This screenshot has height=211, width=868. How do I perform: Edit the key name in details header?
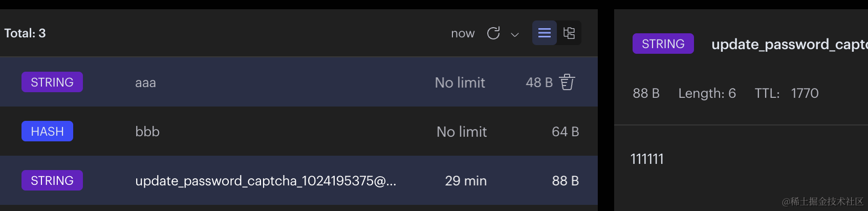point(788,45)
